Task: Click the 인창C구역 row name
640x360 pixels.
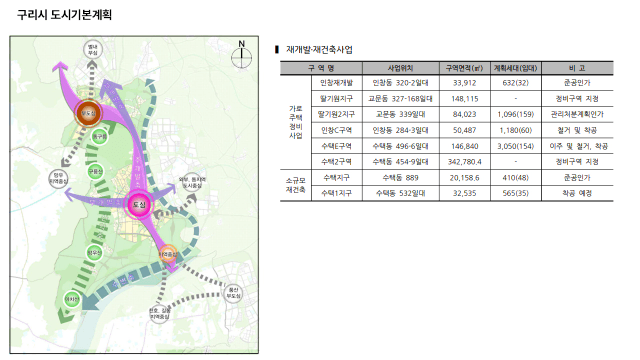Action: (x=336, y=130)
